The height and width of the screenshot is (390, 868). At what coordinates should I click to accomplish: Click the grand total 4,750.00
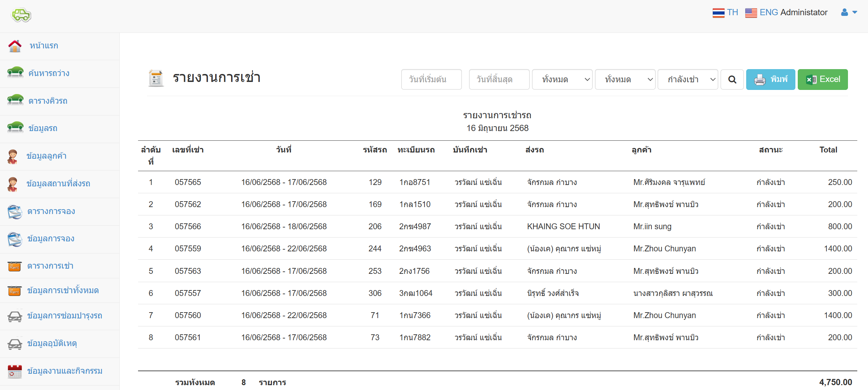pyautogui.click(x=835, y=382)
